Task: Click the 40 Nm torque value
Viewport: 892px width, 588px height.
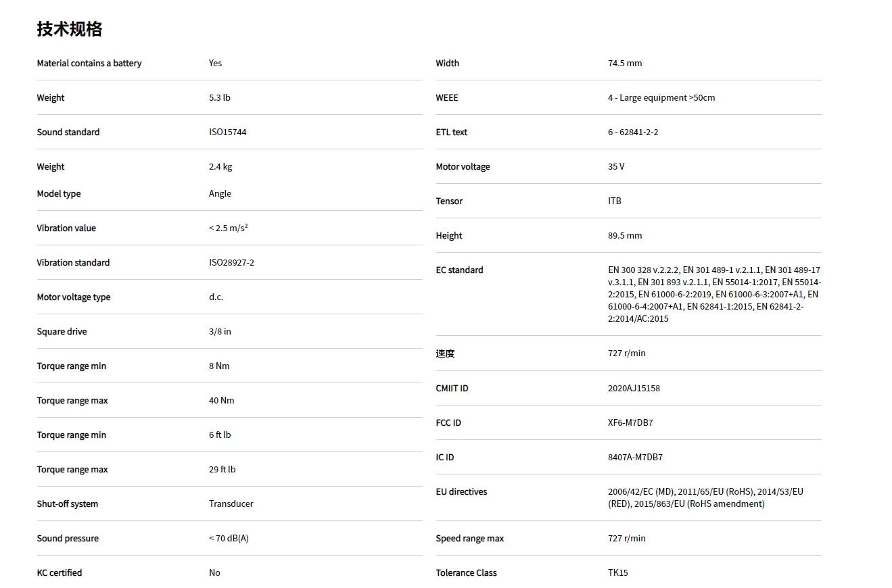Action: (222, 401)
